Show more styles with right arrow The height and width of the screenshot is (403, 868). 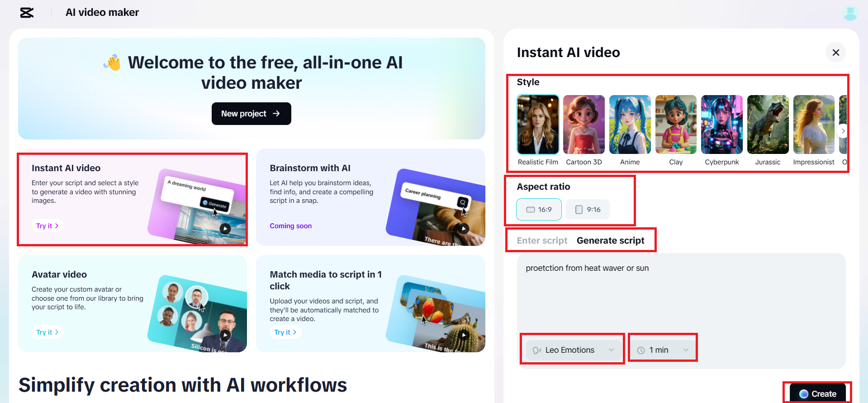[843, 131]
